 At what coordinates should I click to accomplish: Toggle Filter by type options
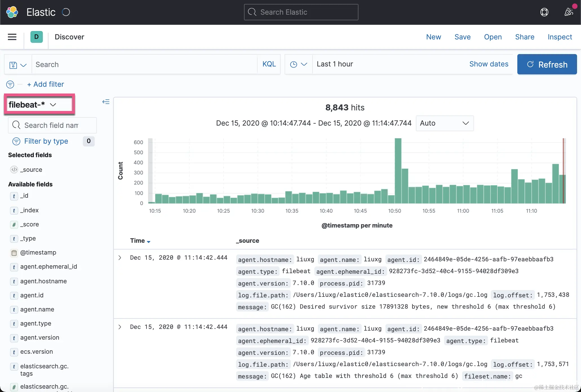coord(46,141)
